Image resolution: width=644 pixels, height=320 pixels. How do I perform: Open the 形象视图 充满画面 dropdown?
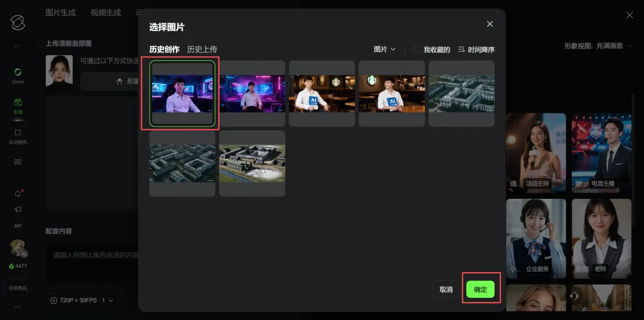[597, 45]
